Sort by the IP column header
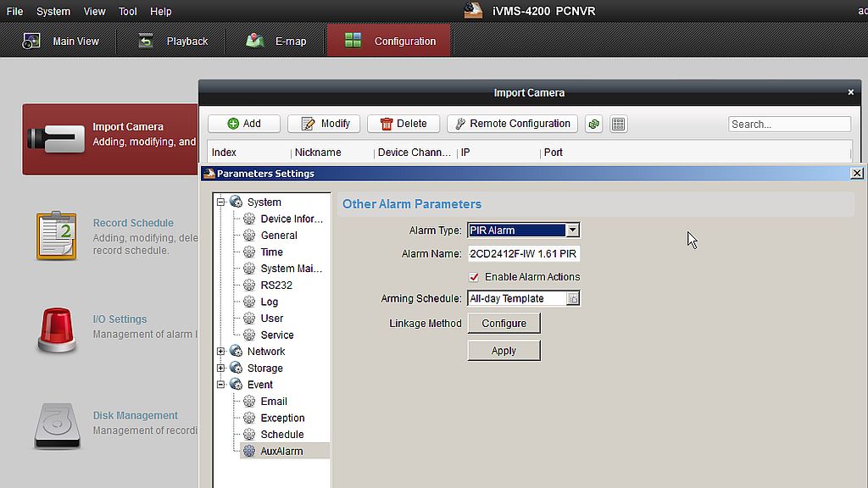The height and width of the screenshot is (488, 868). (465, 152)
